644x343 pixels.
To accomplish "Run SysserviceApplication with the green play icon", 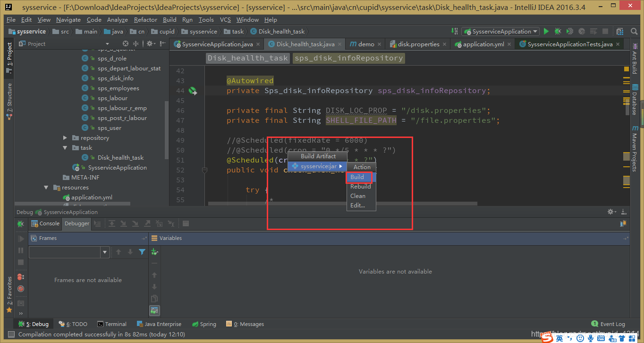I will point(546,32).
